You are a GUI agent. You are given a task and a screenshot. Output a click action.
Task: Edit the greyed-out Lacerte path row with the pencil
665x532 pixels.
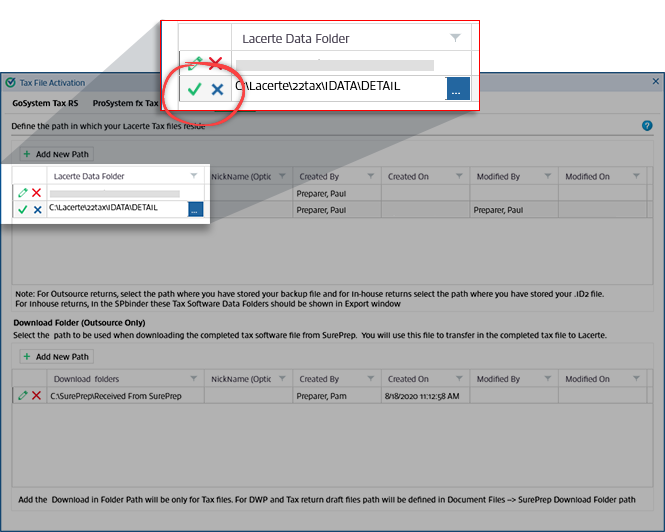pos(23,193)
